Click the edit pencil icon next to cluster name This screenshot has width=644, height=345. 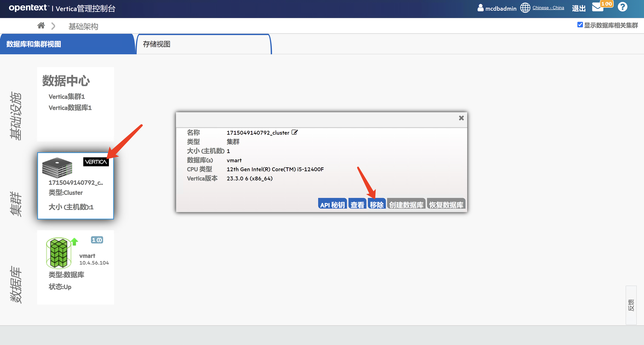click(x=294, y=132)
